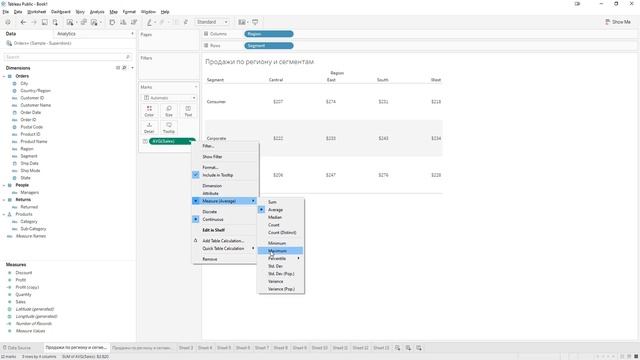640x360 pixels.
Task: Click the Presentation mode toolbar icon
Action: 255,22
